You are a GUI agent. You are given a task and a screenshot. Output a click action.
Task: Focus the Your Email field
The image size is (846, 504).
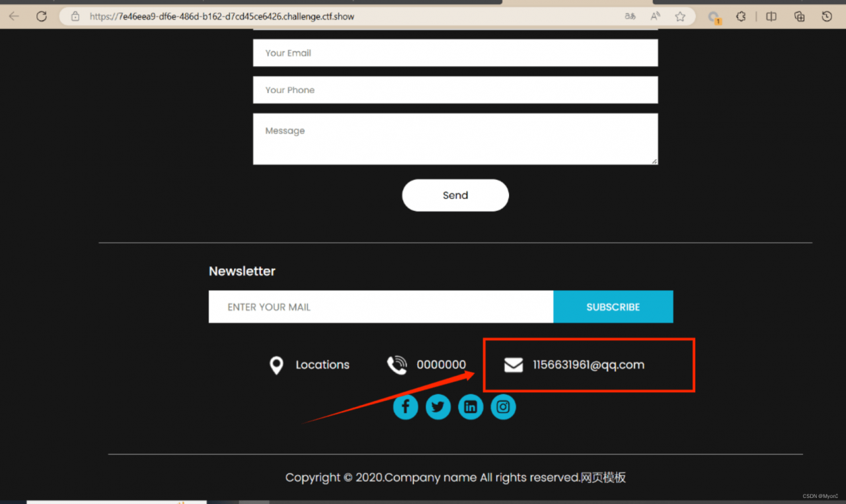pos(455,53)
